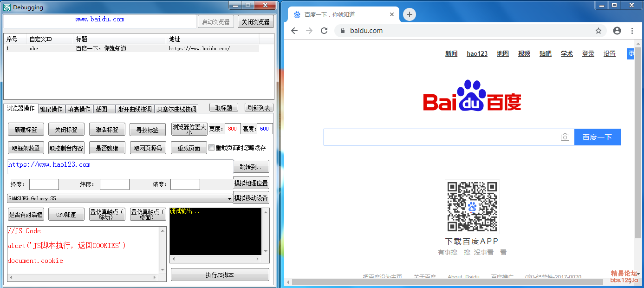Select the abc row in tab list
This screenshot has height=288, width=644.
coord(132,48)
